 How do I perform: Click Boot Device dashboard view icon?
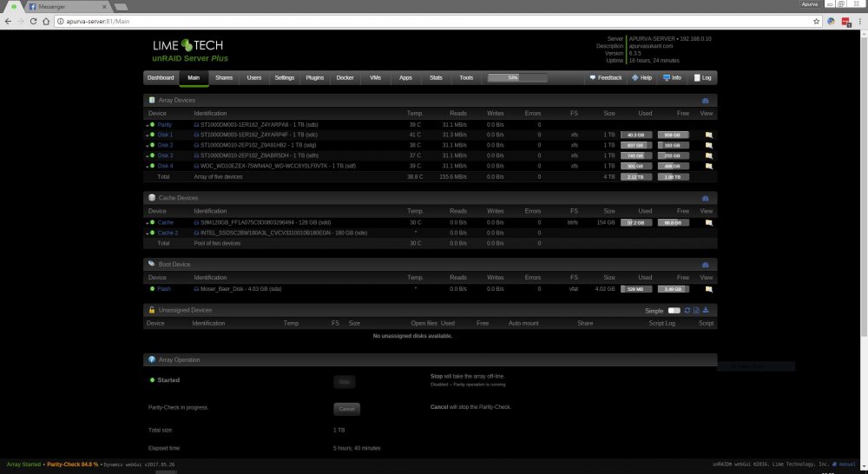click(x=705, y=265)
